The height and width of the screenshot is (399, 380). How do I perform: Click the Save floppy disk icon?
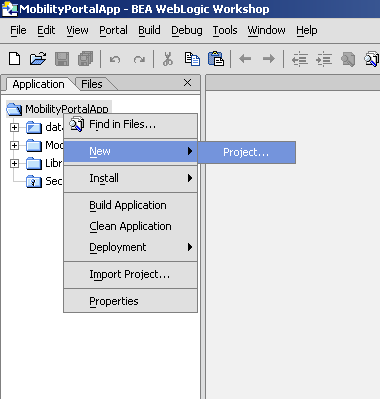[62, 59]
